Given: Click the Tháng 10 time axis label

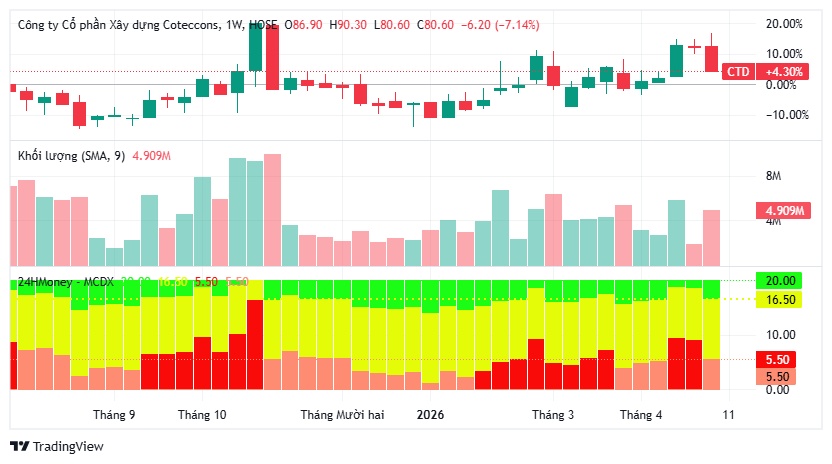Looking at the screenshot, I should (x=202, y=415).
